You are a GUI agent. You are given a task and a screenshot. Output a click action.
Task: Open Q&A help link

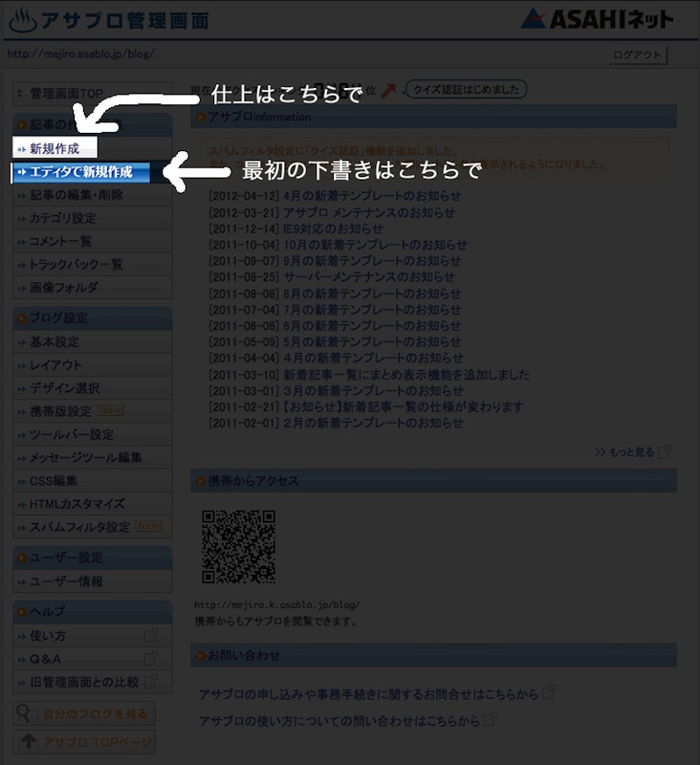pyautogui.click(x=93, y=659)
